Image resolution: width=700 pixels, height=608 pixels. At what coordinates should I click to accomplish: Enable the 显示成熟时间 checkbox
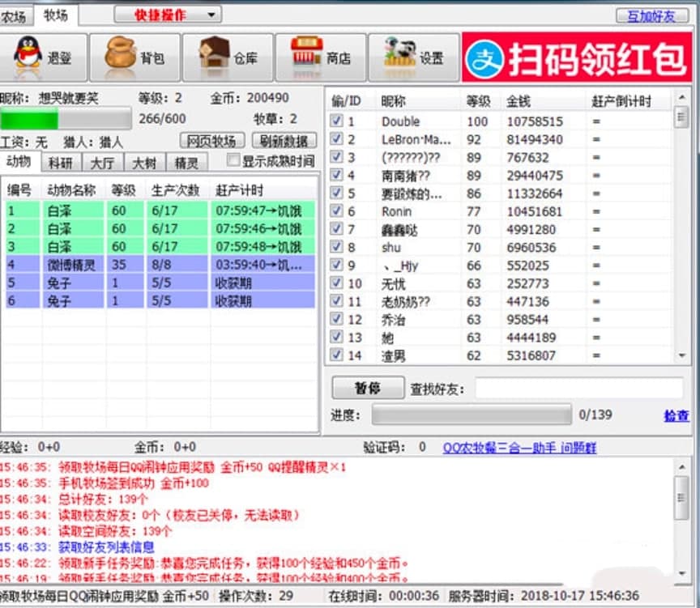tap(233, 161)
